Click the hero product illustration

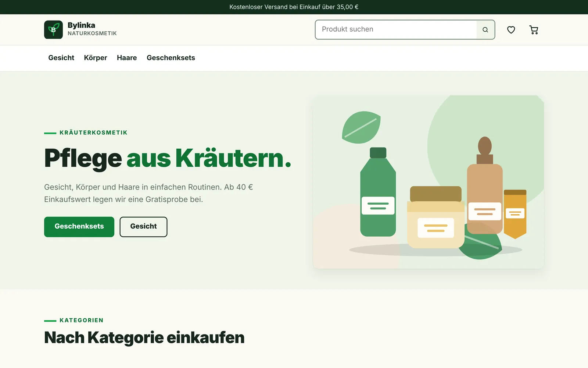(429, 182)
